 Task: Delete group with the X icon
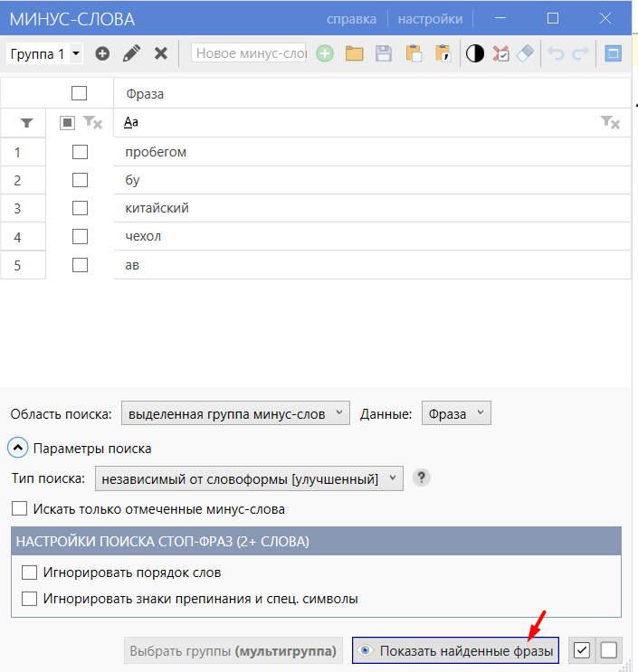point(161,53)
